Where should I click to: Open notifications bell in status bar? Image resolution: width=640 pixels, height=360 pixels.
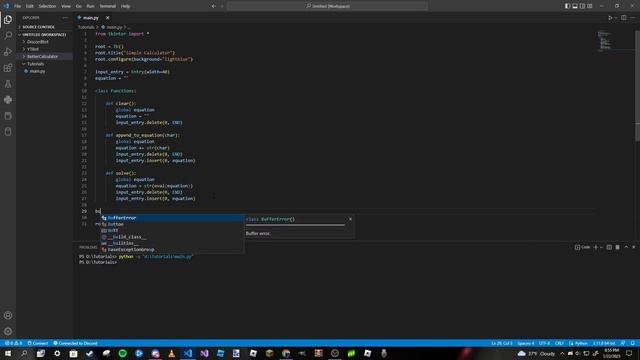pos(633,343)
